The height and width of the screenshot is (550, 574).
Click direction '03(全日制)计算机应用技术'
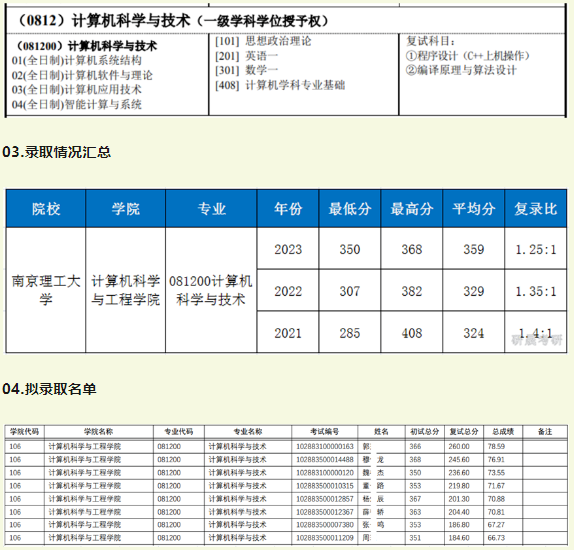[x=77, y=90]
